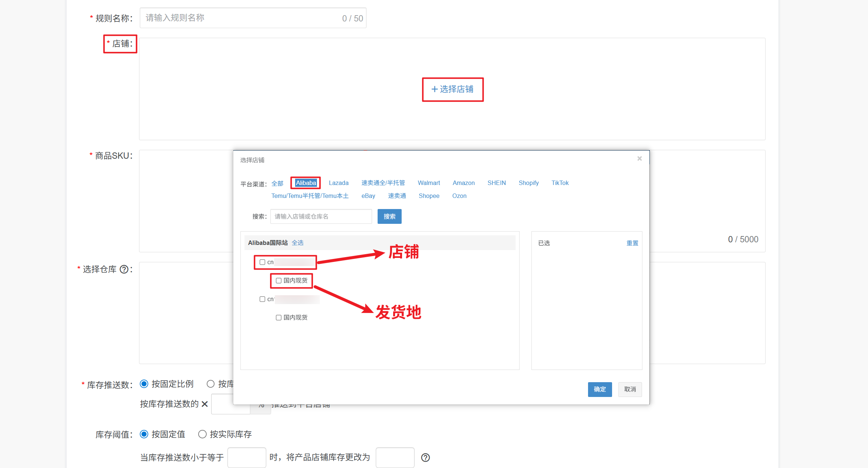Check second 国内现货 checkbox
Screen dimensions: 868x468
click(x=278, y=318)
